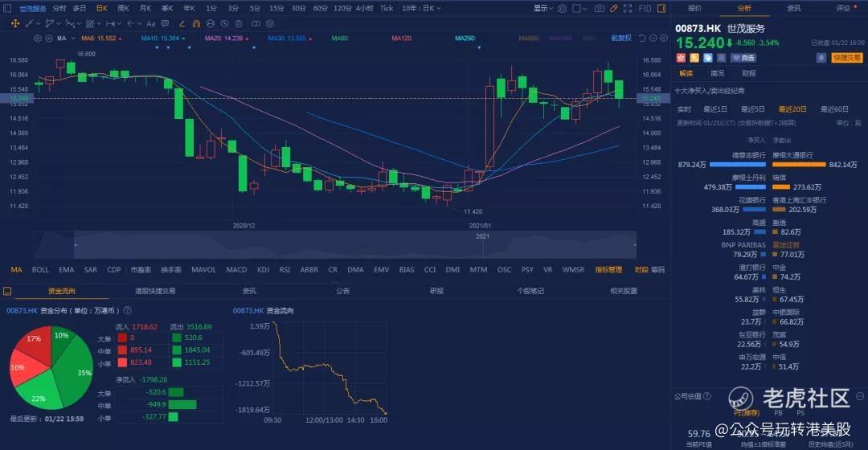
Task: Open the 资讯 tab in the right panel
Action: click(794, 8)
